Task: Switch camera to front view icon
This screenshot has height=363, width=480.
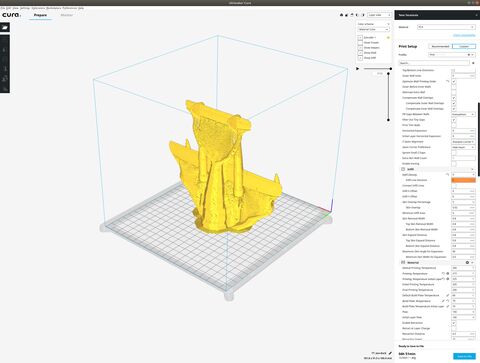Action: tap(347, 15)
